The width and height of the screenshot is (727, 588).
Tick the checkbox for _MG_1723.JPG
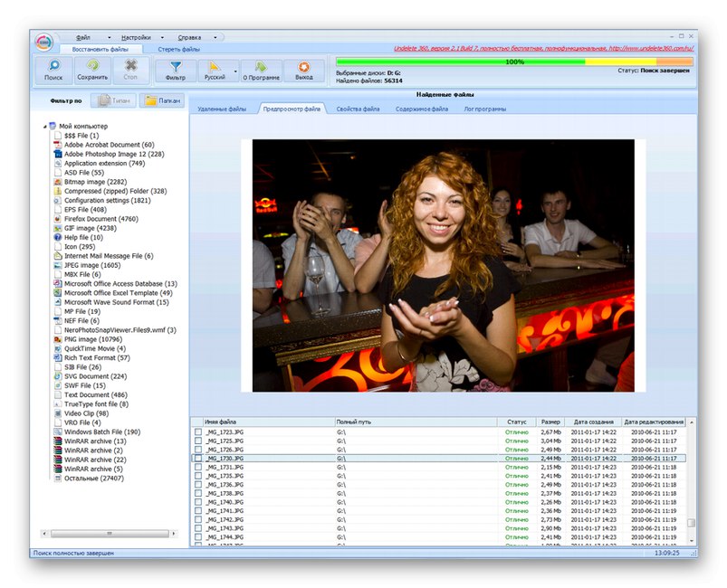[198, 432]
